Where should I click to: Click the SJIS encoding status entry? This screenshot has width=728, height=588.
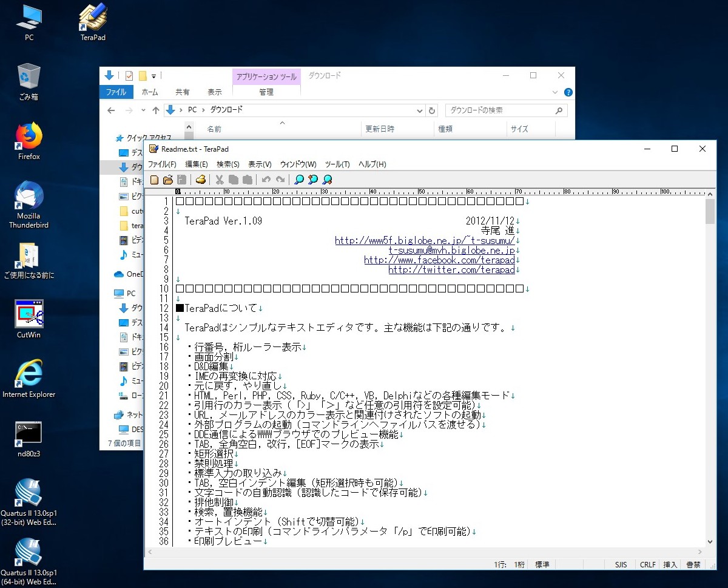621,565
